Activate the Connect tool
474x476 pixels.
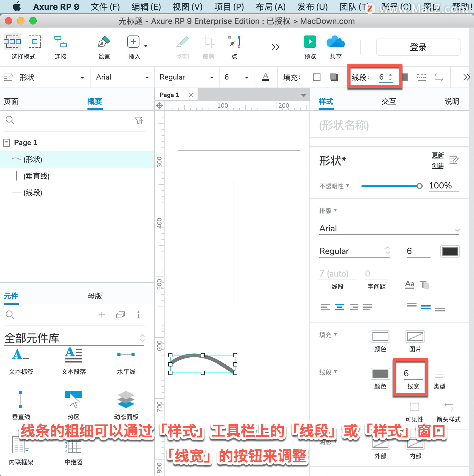(61, 42)
